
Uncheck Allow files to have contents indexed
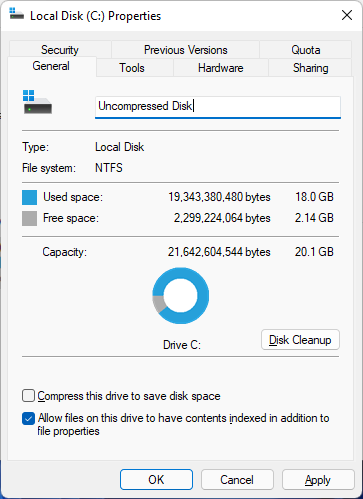(28, 419)
